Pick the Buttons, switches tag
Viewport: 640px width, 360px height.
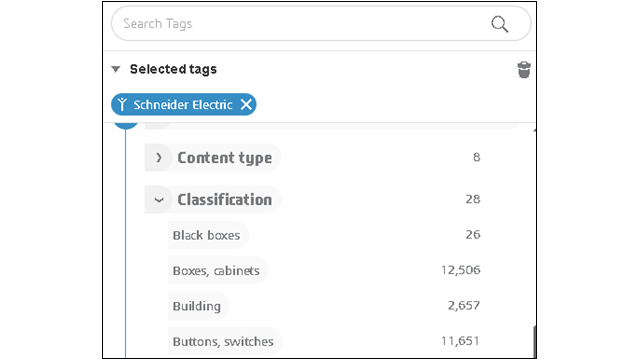(x=223, y=341)
